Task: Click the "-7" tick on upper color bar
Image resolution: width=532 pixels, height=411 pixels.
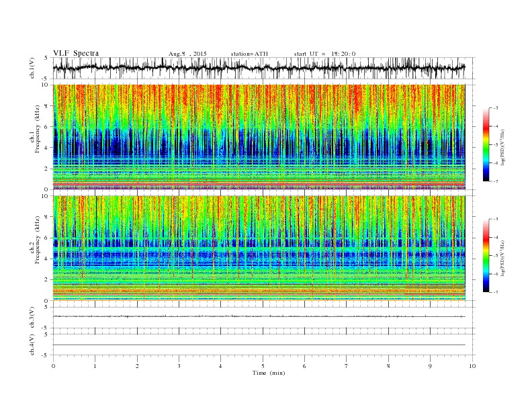Action: [495, 181]
